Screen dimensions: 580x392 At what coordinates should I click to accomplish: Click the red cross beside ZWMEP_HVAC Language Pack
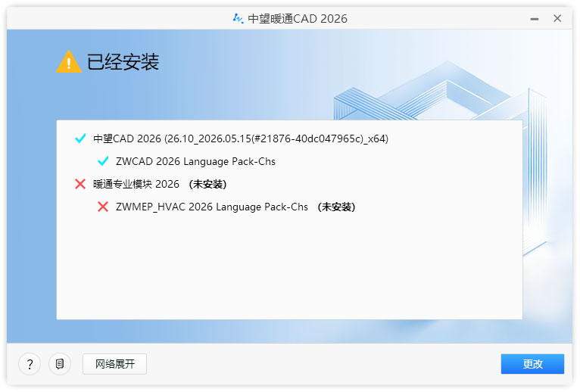pyautogui.click(x=103, y=207)
